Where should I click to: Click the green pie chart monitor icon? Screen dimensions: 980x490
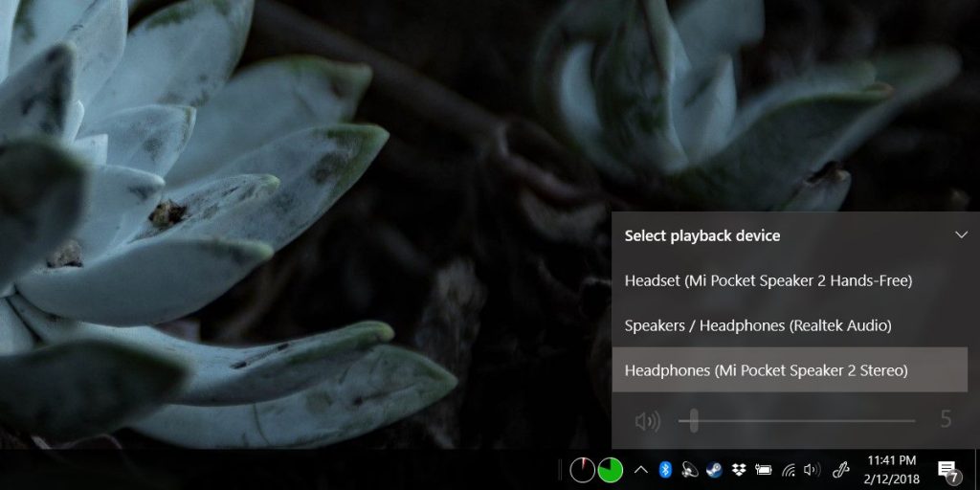[610, 470]
